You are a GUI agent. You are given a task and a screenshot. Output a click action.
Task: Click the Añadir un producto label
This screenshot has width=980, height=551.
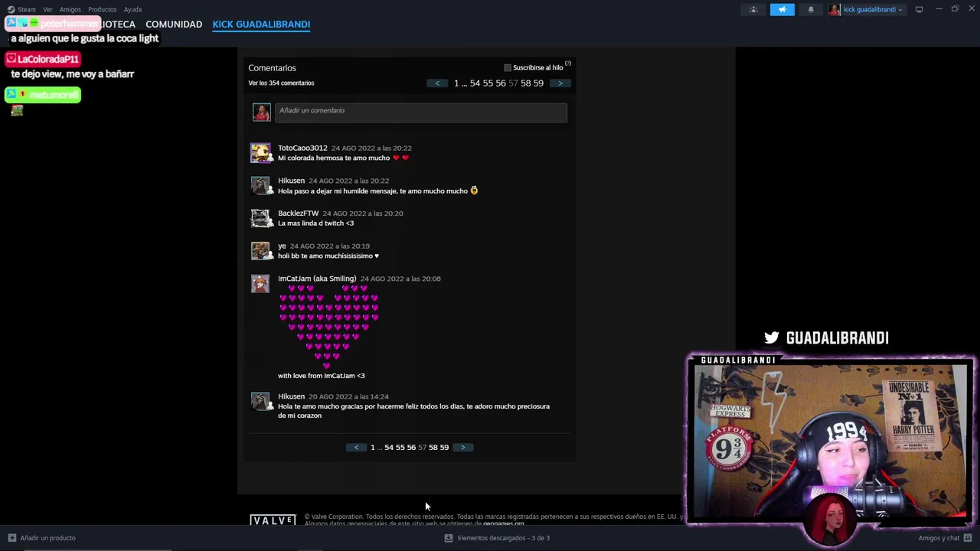(47, 538)
